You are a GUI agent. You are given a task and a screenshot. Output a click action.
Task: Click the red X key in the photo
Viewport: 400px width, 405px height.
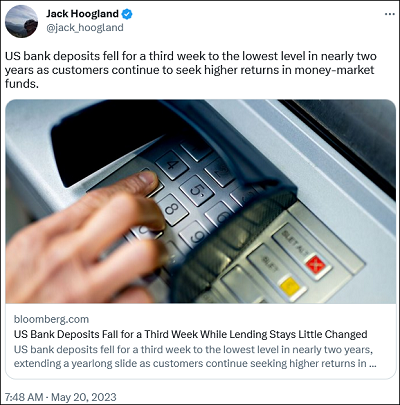[x=315, y=266]
